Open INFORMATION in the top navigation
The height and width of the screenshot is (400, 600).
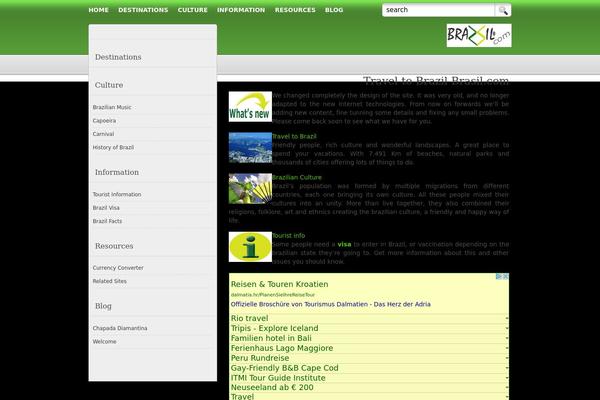click(x=241, y=10)
